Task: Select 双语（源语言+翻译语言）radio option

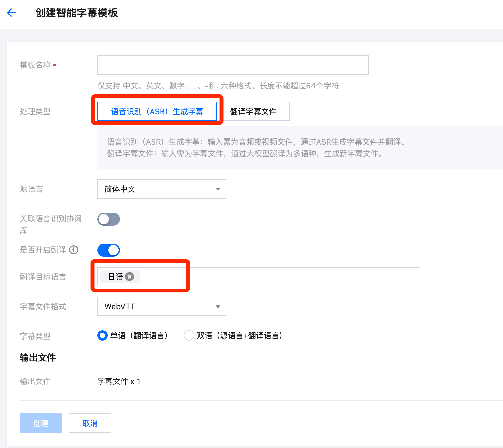Action: point(189,336)
